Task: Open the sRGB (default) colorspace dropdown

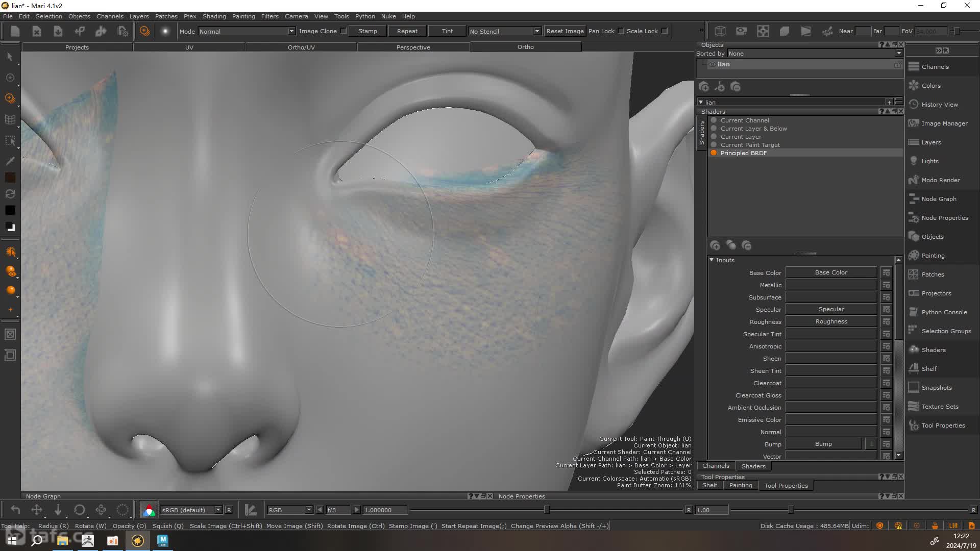Action: point(191,510)
